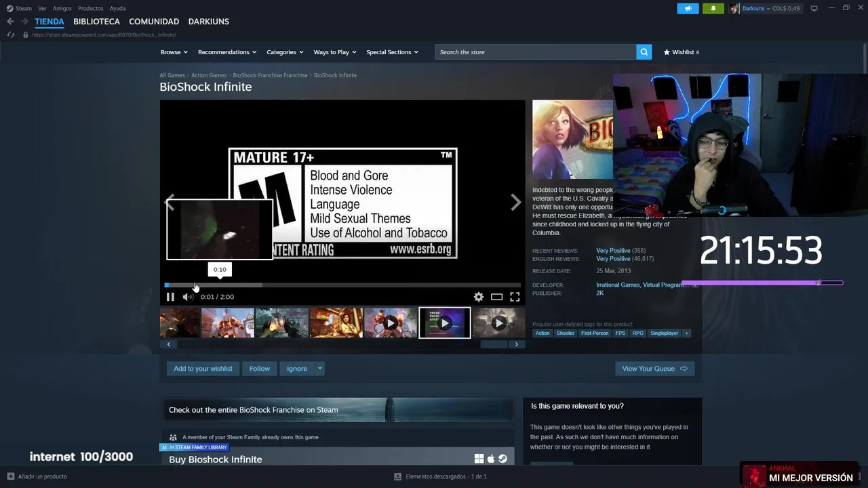Screen dimensions: 868x488
Task: Switch to the TIENDA tab
Action: coord(50,22)
